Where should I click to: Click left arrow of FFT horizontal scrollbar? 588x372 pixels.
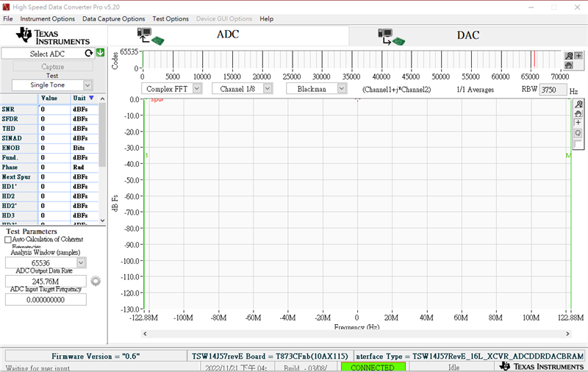click(x=145, y=334)
